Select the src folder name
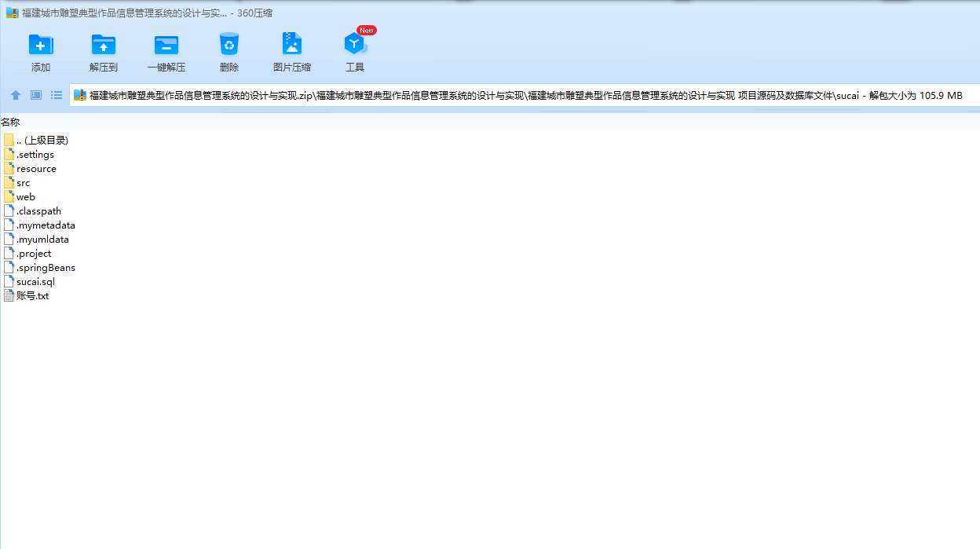Viewport: 980px width, 549px height. [x=23, y=183]
